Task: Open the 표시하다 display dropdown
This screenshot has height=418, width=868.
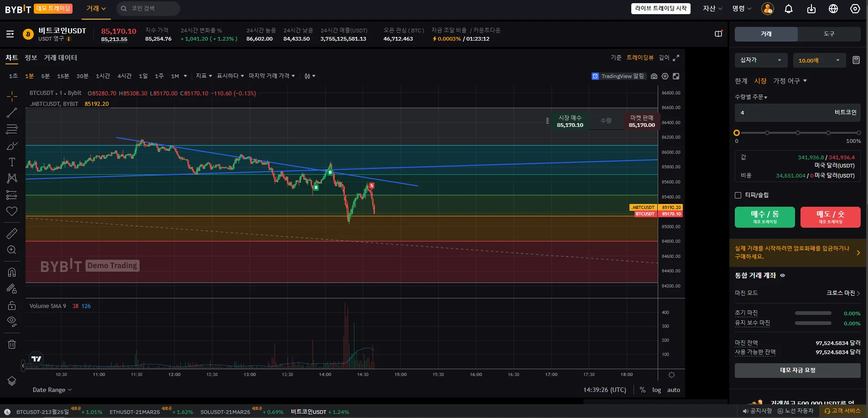Action: coord(230,76)
